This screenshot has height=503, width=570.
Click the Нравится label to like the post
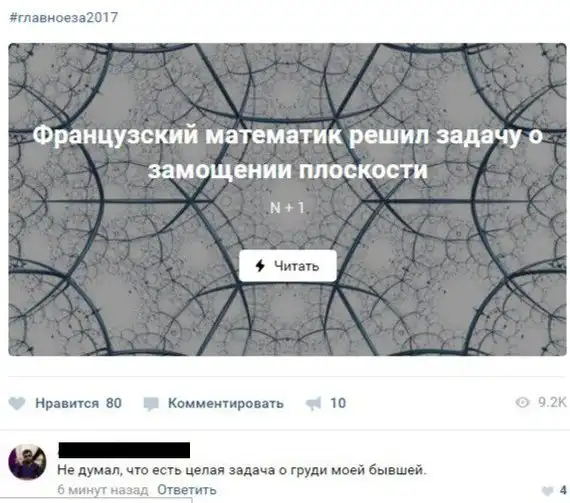click(x=67, y=403)
